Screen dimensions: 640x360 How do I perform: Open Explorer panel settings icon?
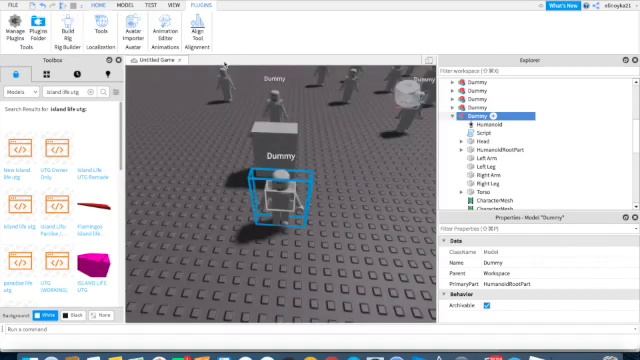[x=625, y=60]
